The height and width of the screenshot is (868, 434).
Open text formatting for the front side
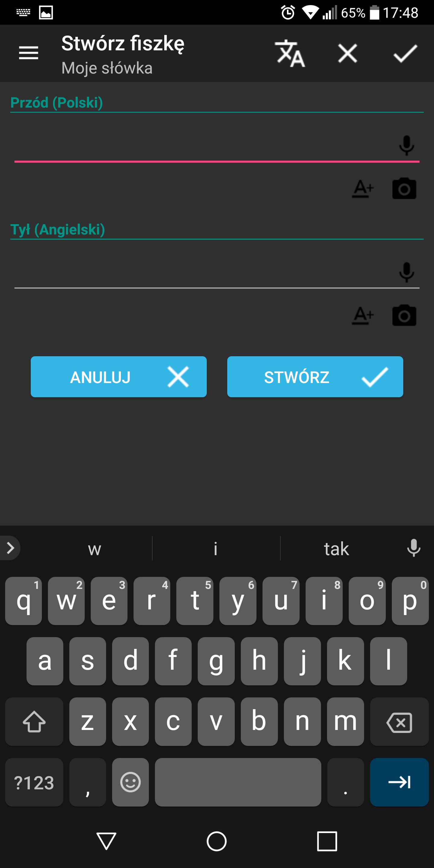pos(363,189)
